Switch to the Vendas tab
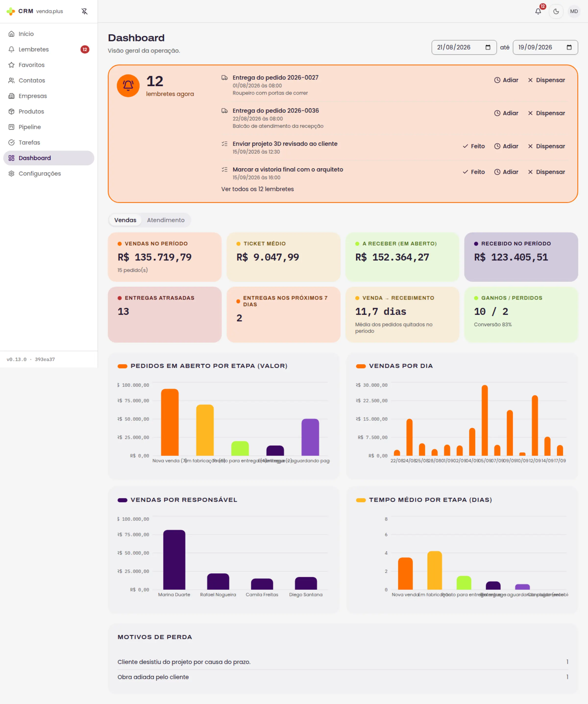The image size is (588, 704). pyautogui.click(x=125, y=220)
